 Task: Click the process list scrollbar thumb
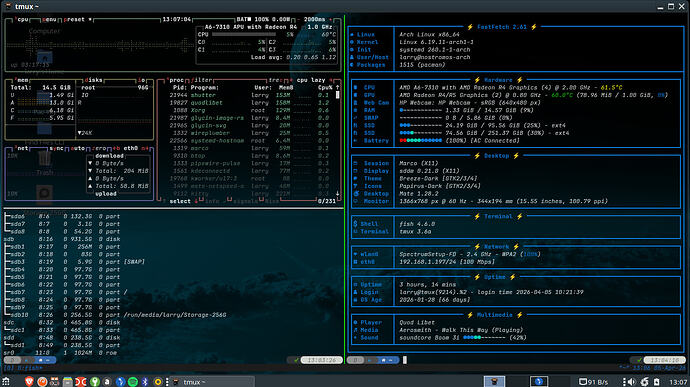(x=338, y=95)
